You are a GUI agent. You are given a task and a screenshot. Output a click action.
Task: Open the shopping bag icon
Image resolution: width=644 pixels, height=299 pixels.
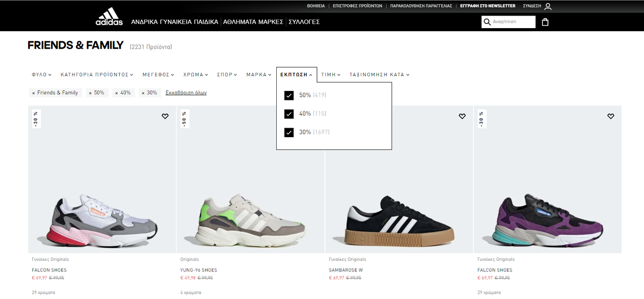[545, 22]
